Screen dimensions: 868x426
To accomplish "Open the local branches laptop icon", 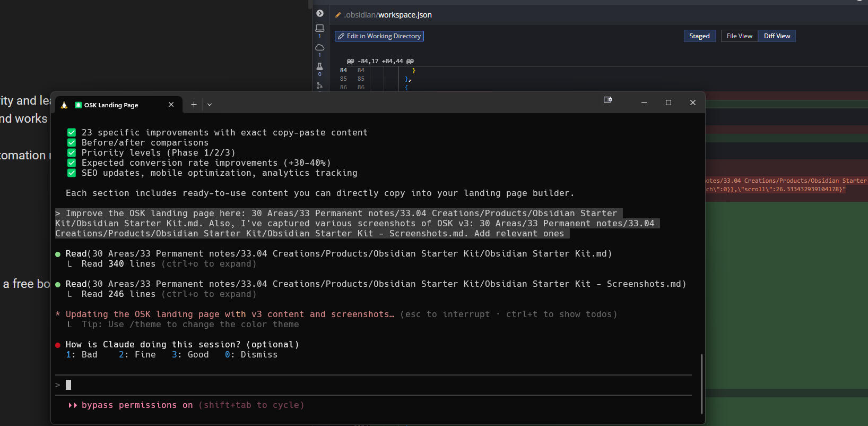I will [319, 28].
